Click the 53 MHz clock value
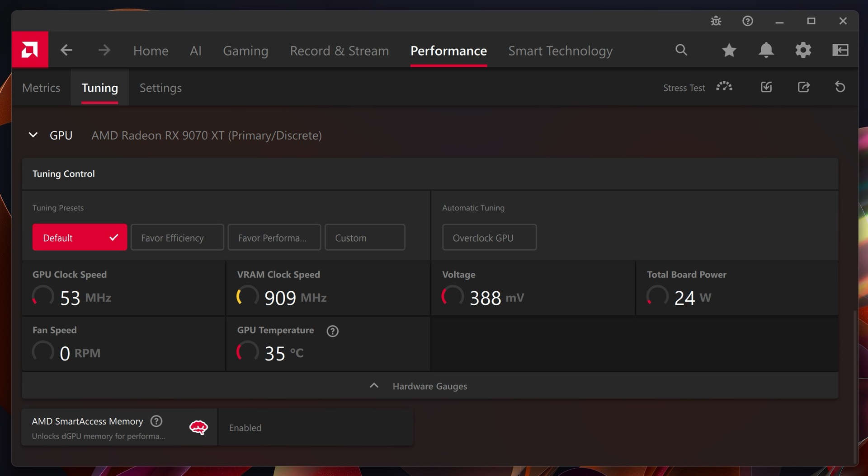The image size is (868, 476). tap(85, 297)
